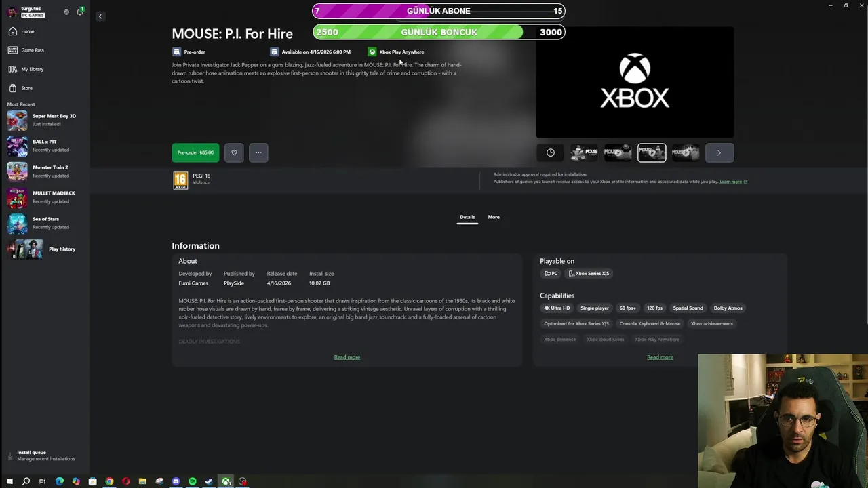Click the Xbox Series X|S platform chip
Image resolution: width=868 pixels, height=488 pixels.
pos(589,274)
